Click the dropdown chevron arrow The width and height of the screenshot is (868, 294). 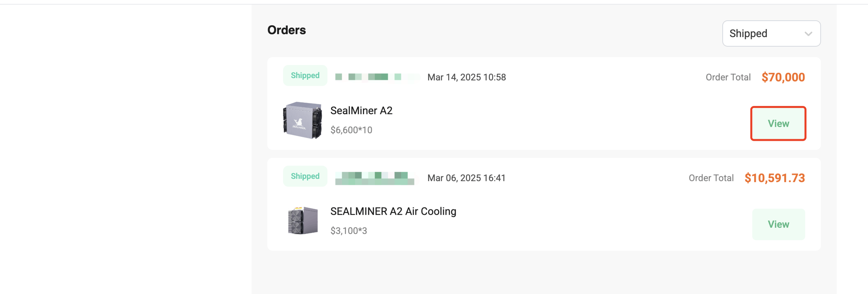tap(808, 34)
